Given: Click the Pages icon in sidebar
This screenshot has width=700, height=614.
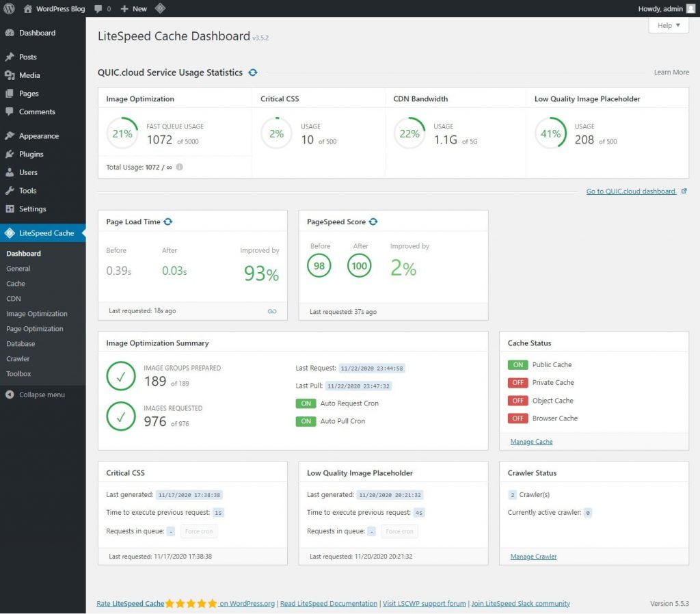Looking at the screenshot, I should (x=10, y=94).
